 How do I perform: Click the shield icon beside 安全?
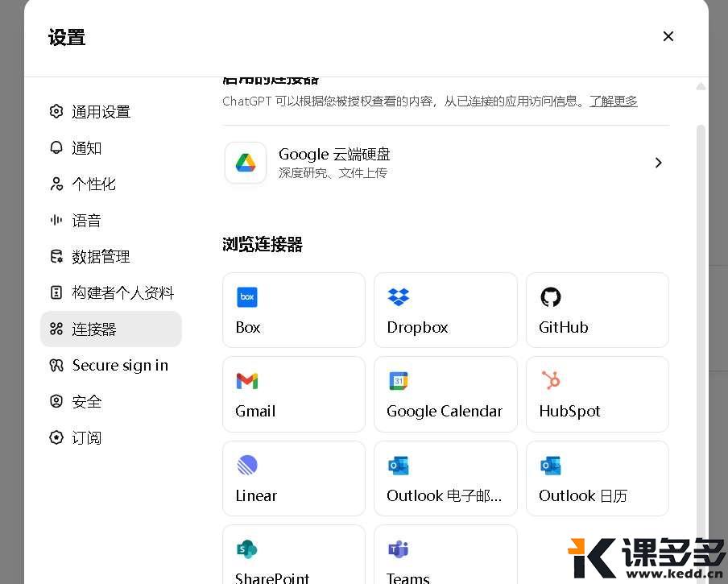[x=56, y=401]
